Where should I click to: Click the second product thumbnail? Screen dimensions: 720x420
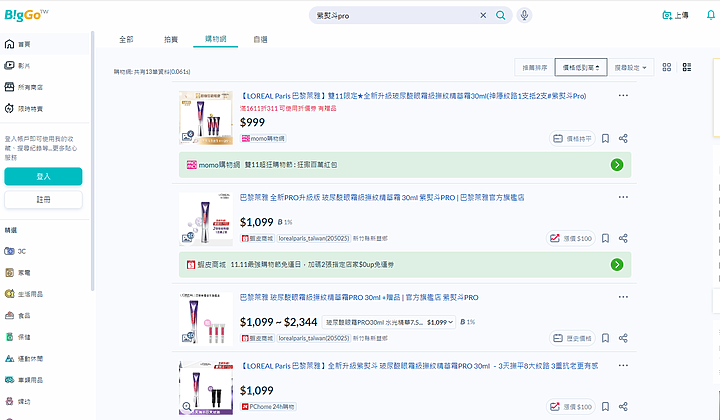tap(206, 218)
